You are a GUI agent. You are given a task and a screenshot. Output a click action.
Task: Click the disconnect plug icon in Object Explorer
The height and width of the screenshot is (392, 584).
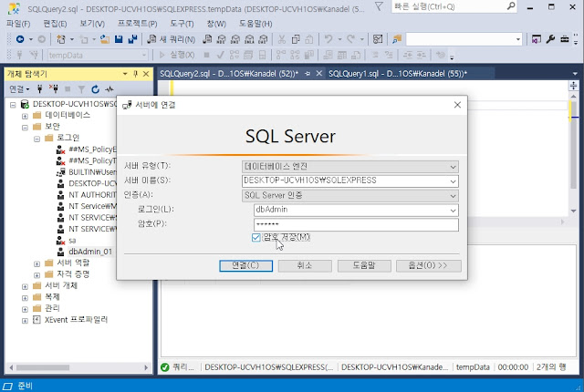54,89
